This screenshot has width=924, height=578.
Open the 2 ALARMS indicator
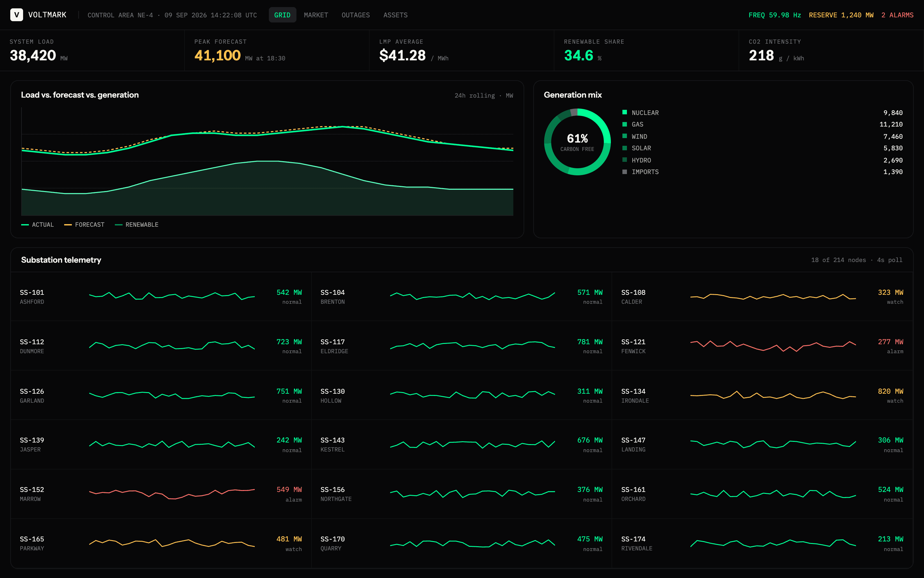point(897,15)
